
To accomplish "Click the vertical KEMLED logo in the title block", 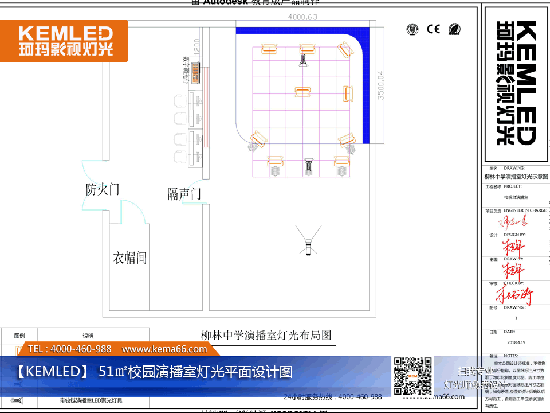I will (x=516, y=83).
